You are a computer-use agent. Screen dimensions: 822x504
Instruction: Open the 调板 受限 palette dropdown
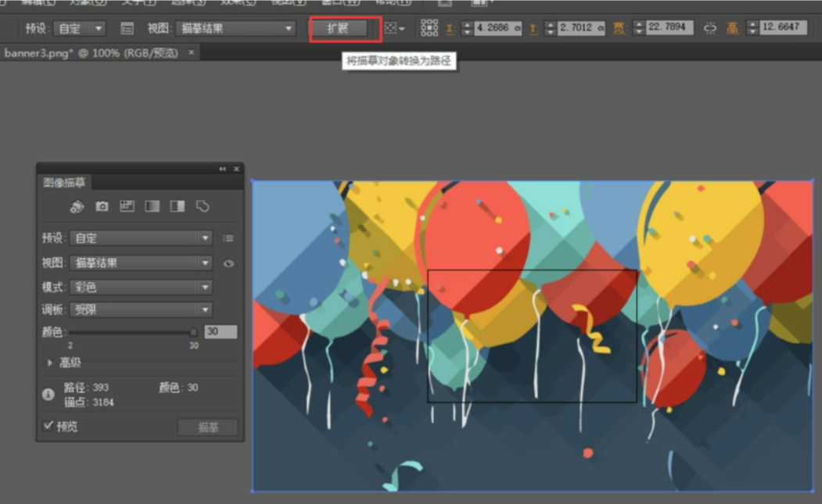(141, 309)
